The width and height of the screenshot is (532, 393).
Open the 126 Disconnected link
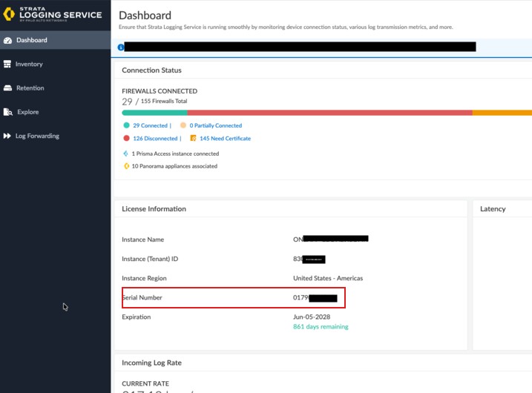pos(155,139)
